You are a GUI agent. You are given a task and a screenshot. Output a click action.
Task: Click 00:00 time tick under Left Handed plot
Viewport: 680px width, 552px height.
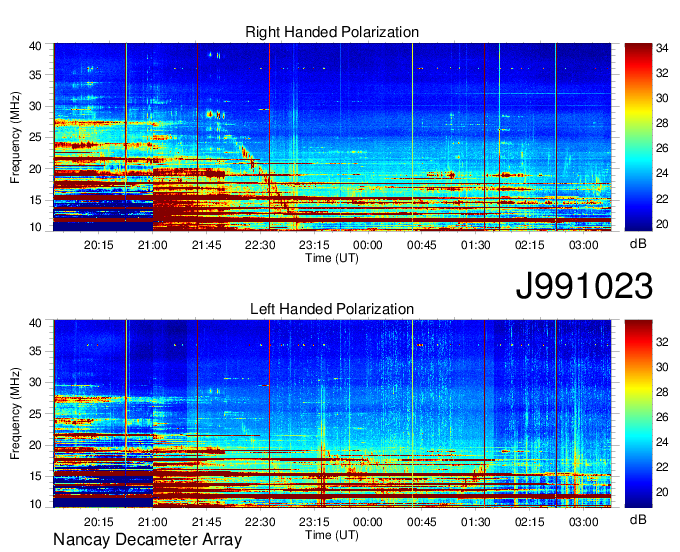pyautogui.click(x=368, y=522)
